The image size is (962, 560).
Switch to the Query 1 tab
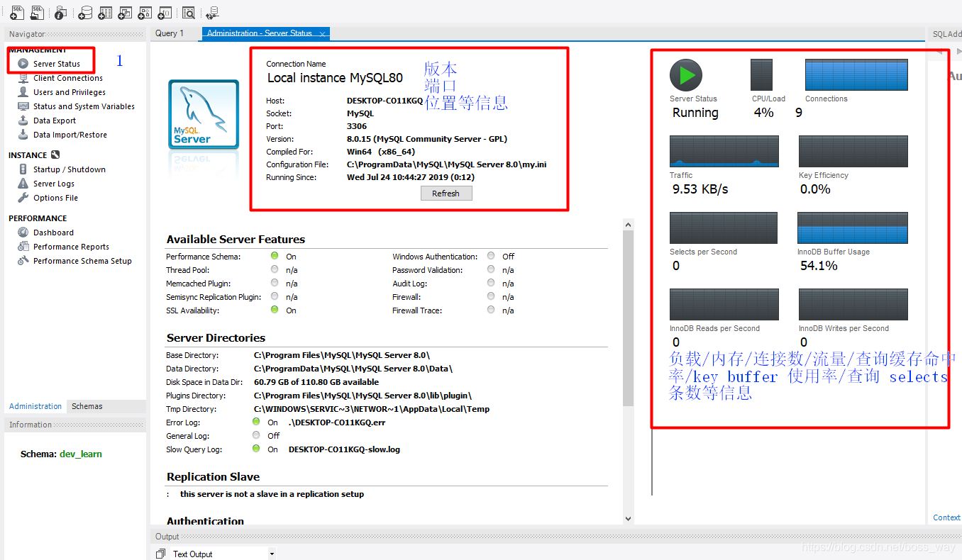pyautogui.click(x=170, y=33)
